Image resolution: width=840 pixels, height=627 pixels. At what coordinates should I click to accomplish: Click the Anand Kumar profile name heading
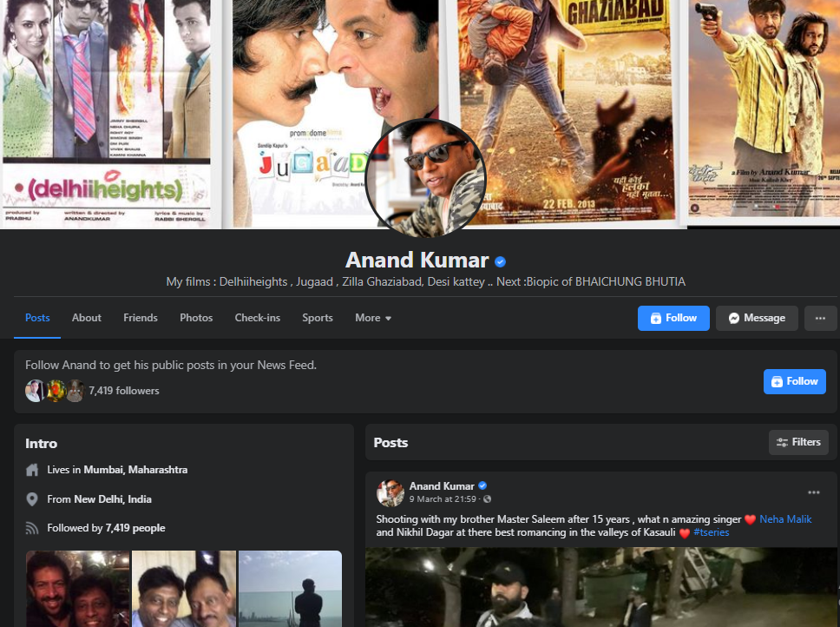(x=417, y=260)
